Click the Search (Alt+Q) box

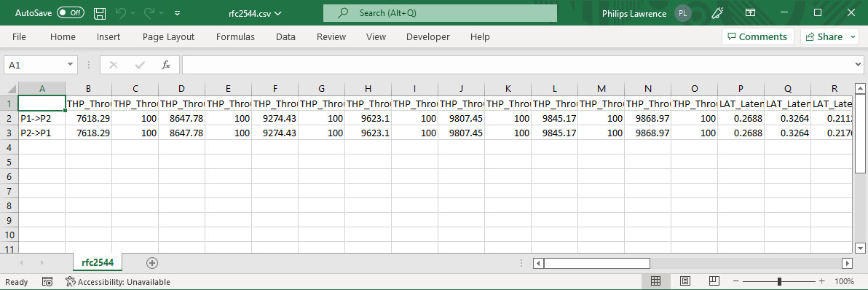click(x=440, y=12)
